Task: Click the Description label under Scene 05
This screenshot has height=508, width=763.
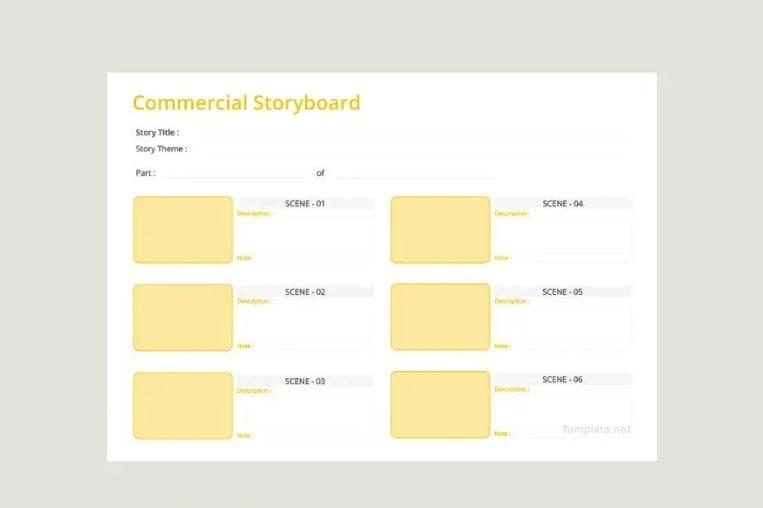Action: [x=511, y=302]
